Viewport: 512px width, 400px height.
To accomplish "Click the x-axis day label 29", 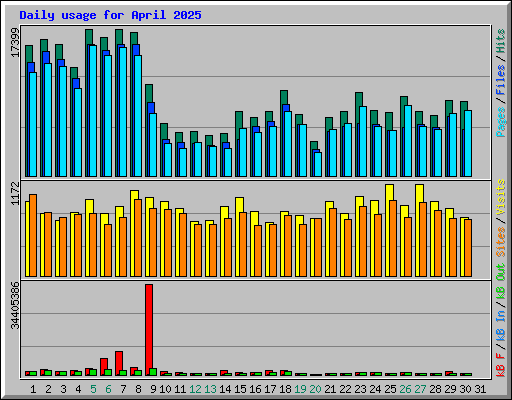I will [x=450, y=389].
